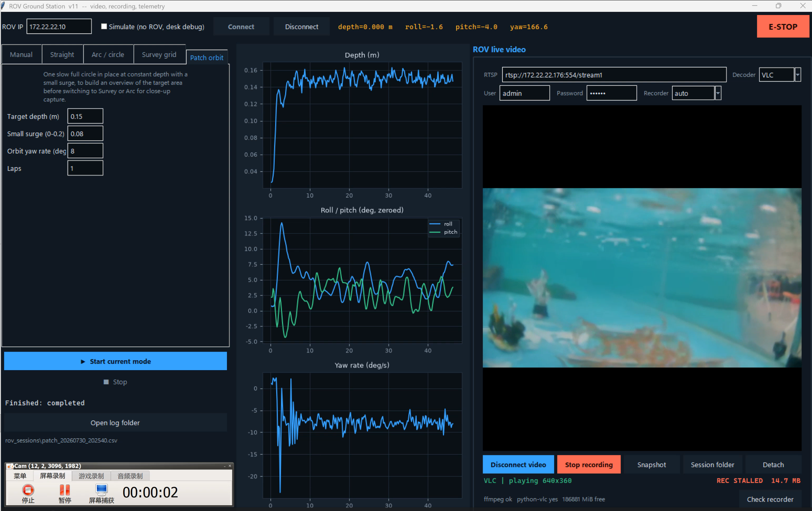Click the 'REC STALLED' status text
The height and width of the screenshot is (511, 812).
(739, 480)
